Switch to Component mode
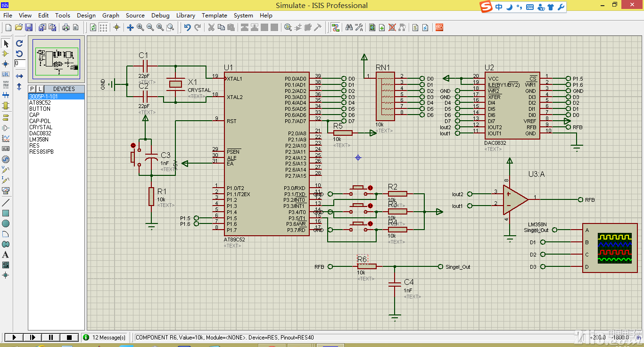Screen dimensions: 644x347 coord(6,53)
